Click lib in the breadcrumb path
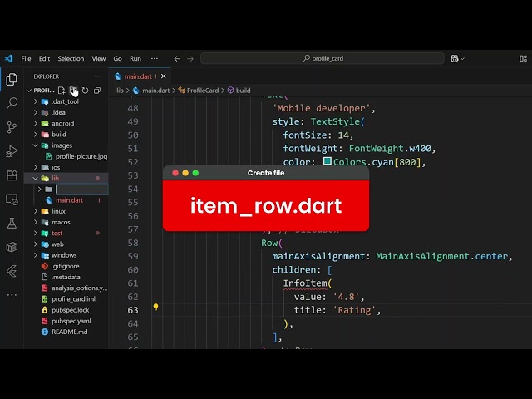 [x=120, y=91]
